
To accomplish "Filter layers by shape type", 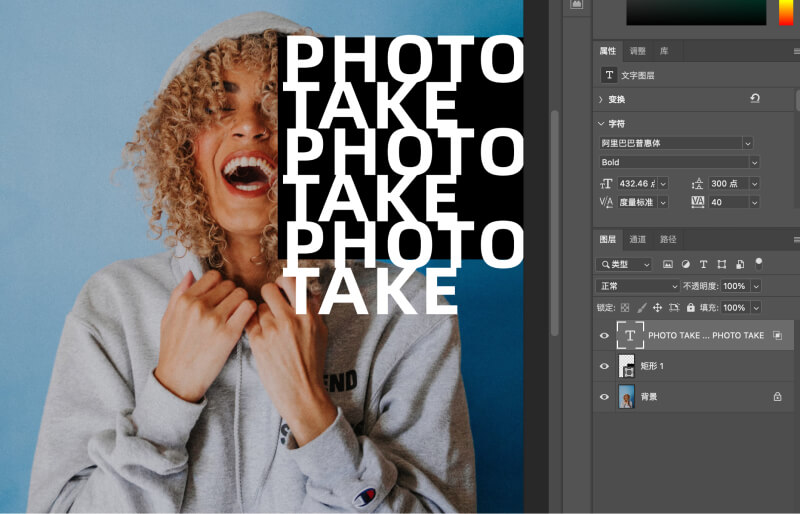I will pyautogui.click(x=721, y=265).
